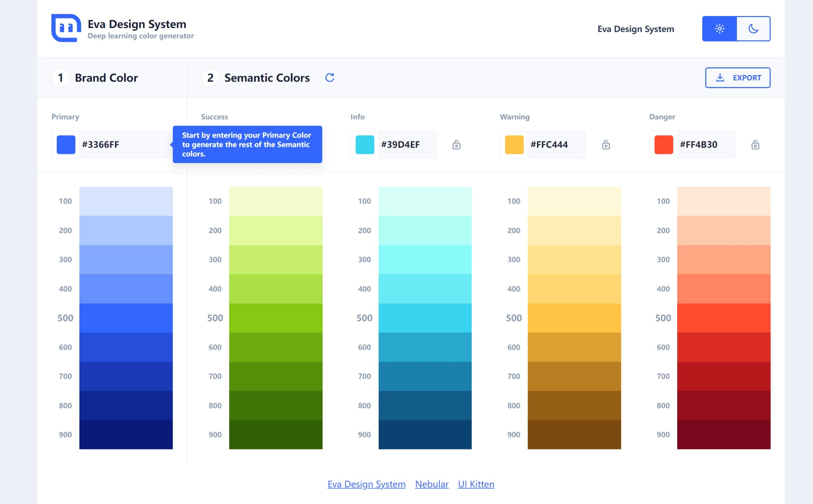Open the Nebular footer link

click(x=432, y=484)
